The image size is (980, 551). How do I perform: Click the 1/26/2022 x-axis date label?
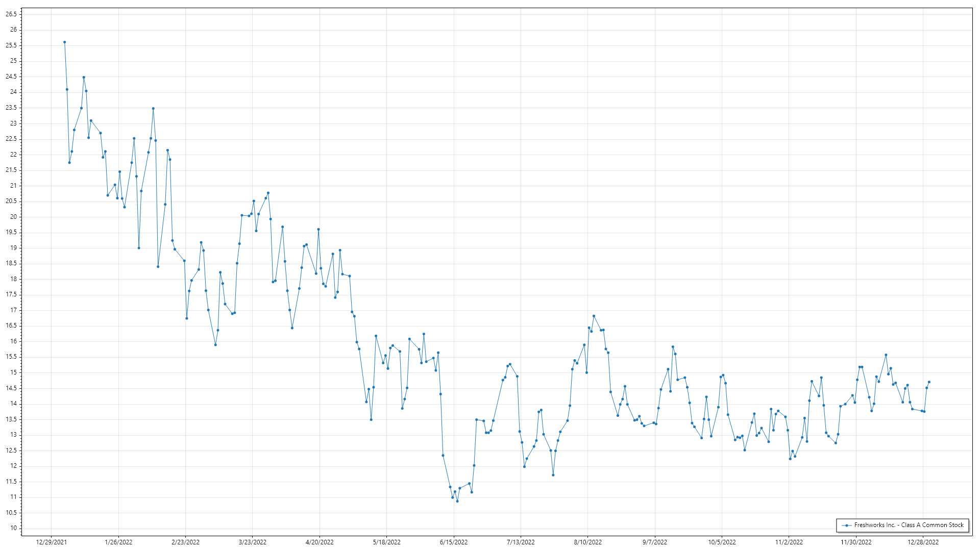[x=118, y=542]
